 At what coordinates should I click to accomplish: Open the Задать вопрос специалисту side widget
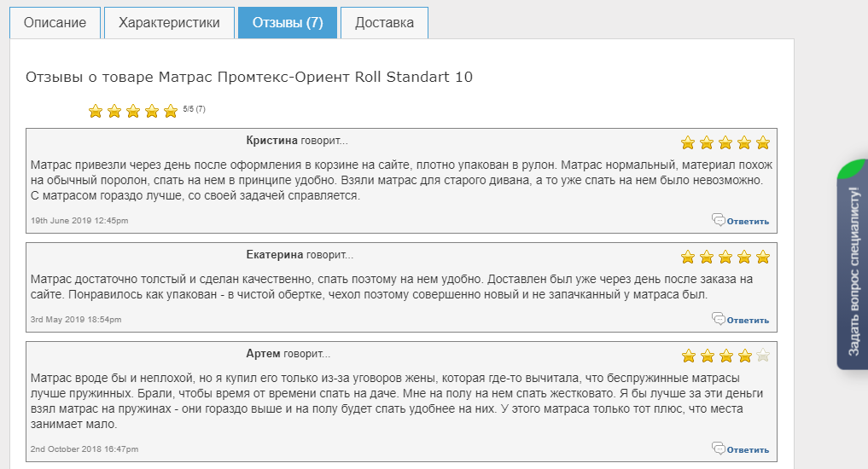853,264
